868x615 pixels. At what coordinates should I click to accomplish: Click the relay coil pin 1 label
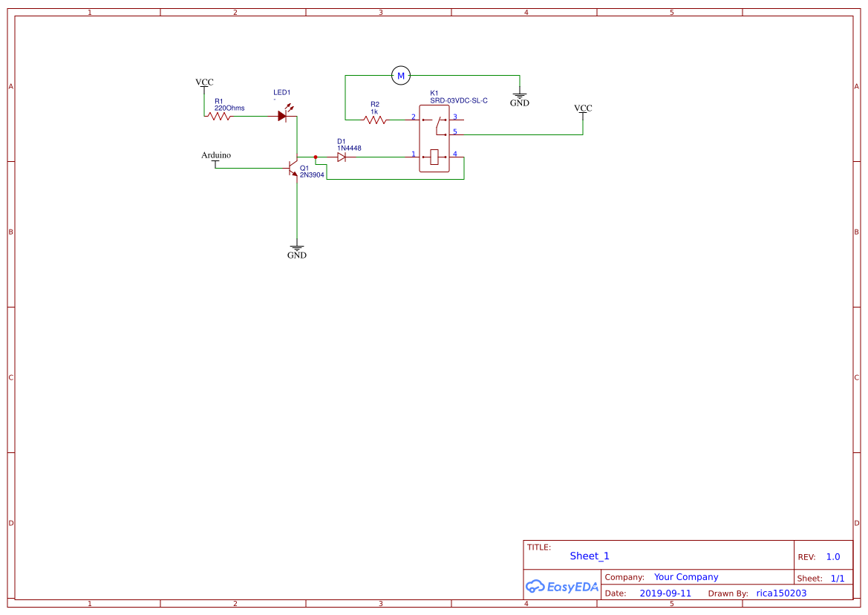point(414,154)
